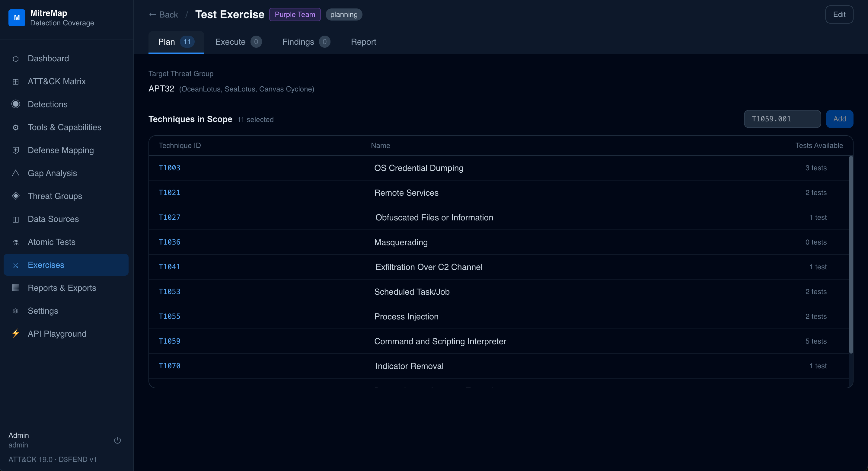Open technique T1070 link
868x471 pixels.
point(170,366)
